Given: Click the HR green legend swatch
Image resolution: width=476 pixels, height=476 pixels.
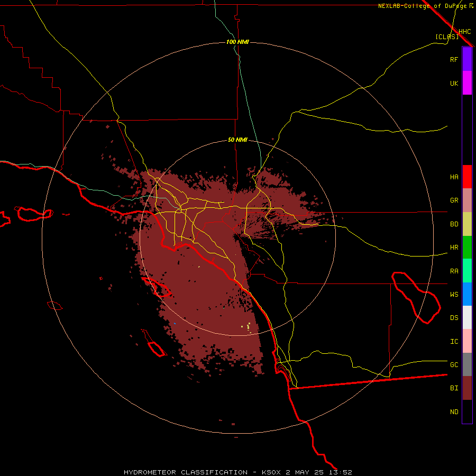Looking at the screenshot, I should (x=467, y=247).
